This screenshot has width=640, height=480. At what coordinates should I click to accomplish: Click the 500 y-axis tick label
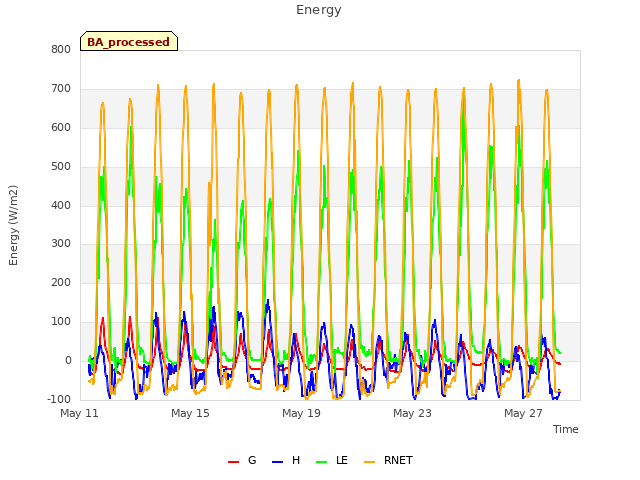[x=61, y=167]
